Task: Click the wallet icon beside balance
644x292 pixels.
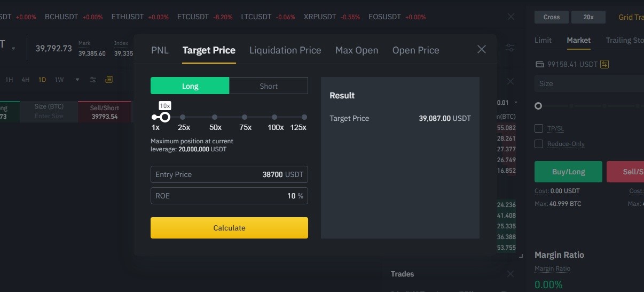Action: 539,64
